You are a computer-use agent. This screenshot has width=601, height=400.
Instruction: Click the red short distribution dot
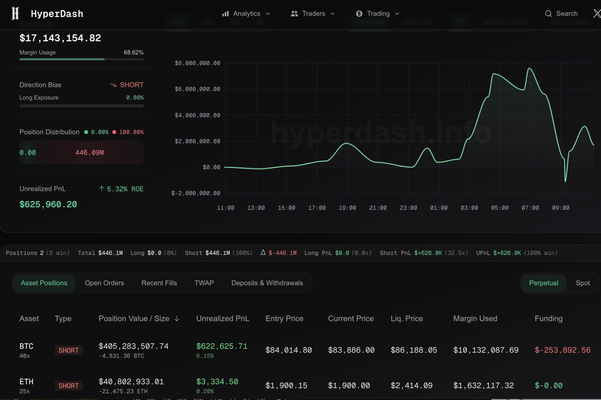pos(114,132)
